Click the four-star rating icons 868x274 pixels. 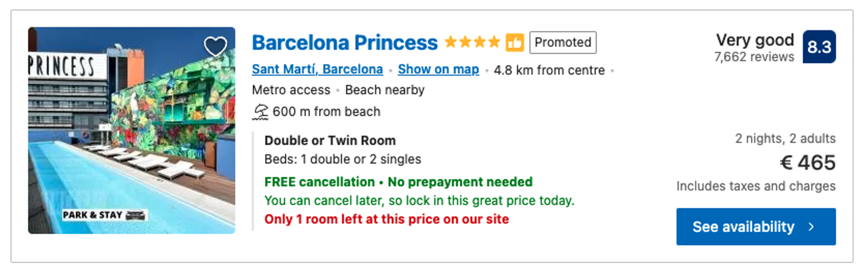[472, 42]
